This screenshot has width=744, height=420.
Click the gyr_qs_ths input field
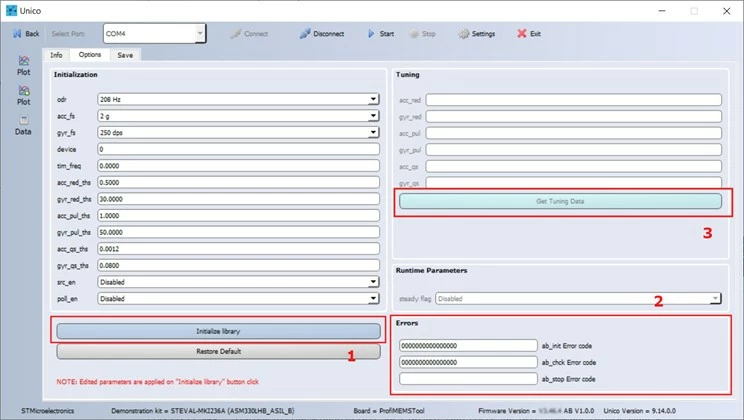pos(238,265)
